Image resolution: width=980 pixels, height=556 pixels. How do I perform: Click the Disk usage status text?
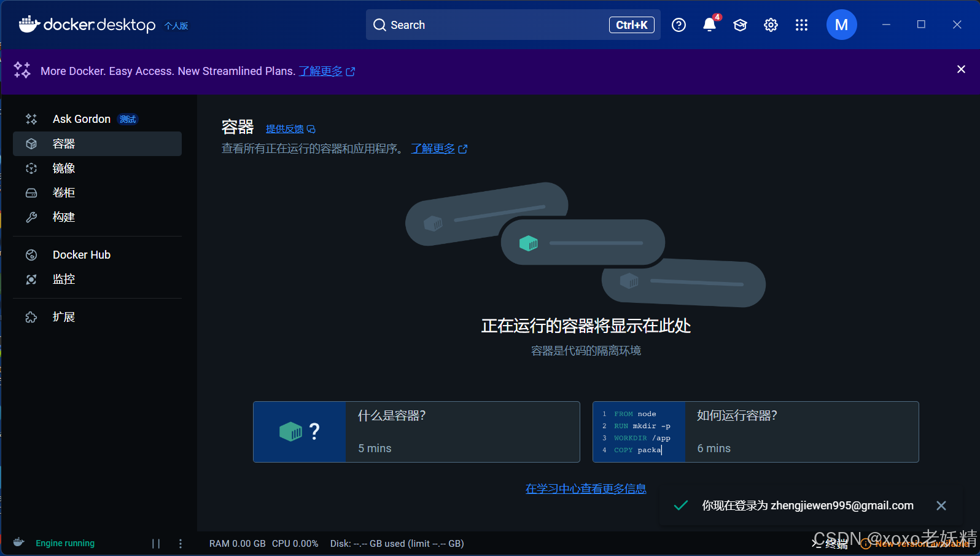[x=397, y=544]
